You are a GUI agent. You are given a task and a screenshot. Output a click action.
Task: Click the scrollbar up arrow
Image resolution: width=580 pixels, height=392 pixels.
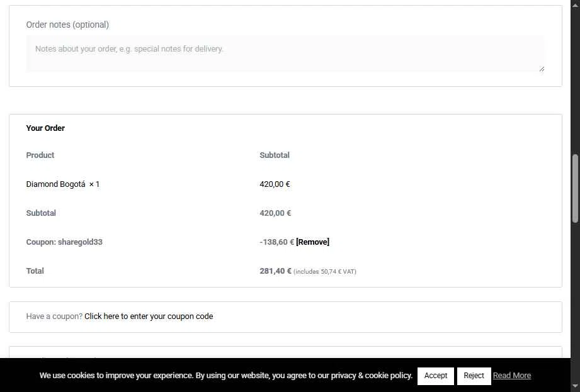click(x=575, y=4)
